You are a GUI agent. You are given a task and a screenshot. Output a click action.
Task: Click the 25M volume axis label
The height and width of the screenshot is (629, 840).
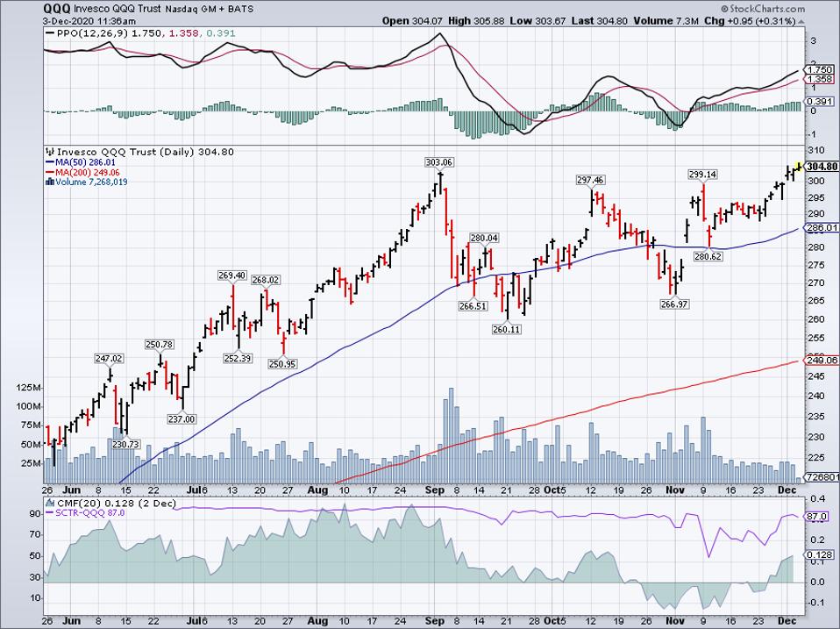[32, 463]
